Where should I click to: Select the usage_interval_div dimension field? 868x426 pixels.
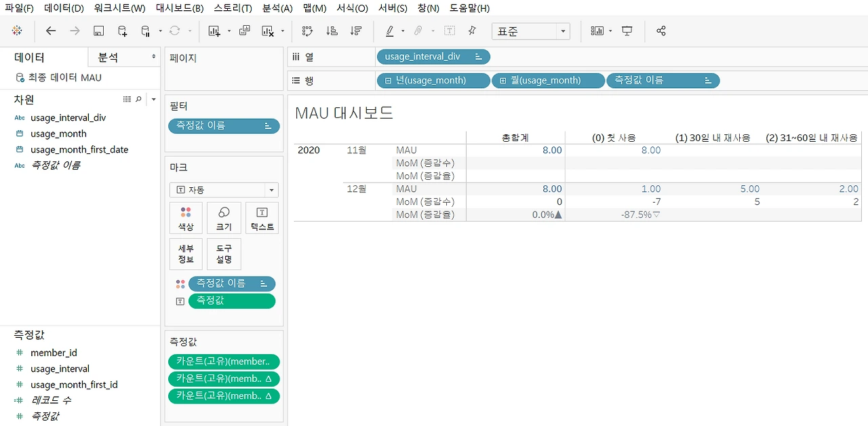[x=68, y=118]
